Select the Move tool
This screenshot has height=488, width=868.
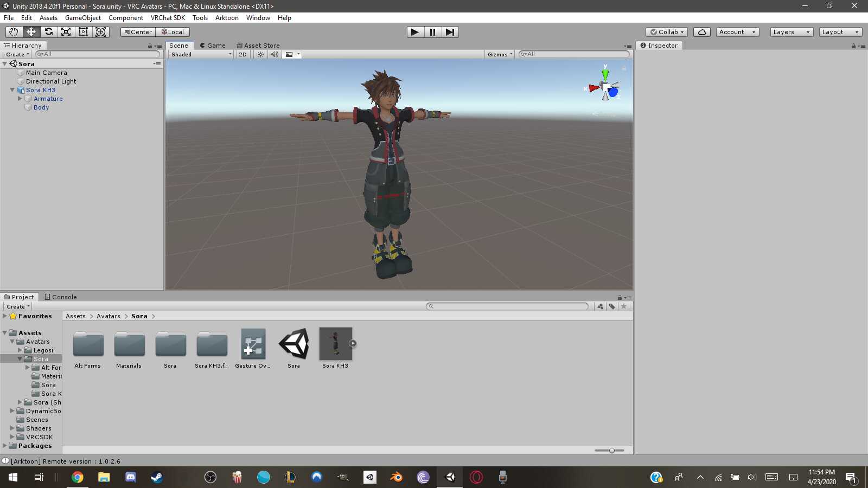(x=31, y=32)
